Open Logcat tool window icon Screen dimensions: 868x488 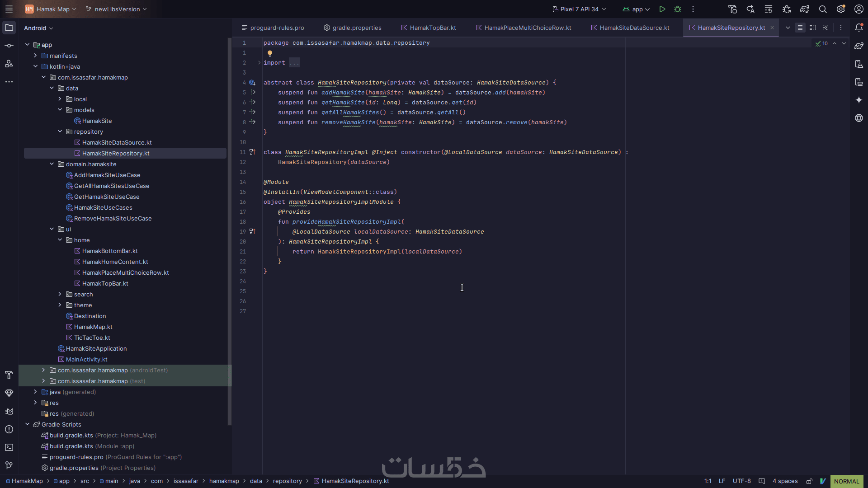9,411
